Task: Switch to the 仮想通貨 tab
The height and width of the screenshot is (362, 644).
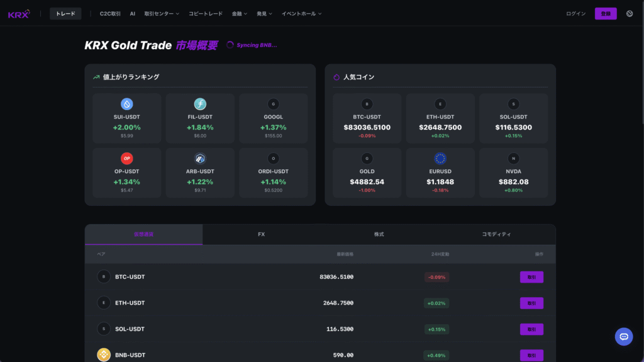Action: (x=144, y=234)
